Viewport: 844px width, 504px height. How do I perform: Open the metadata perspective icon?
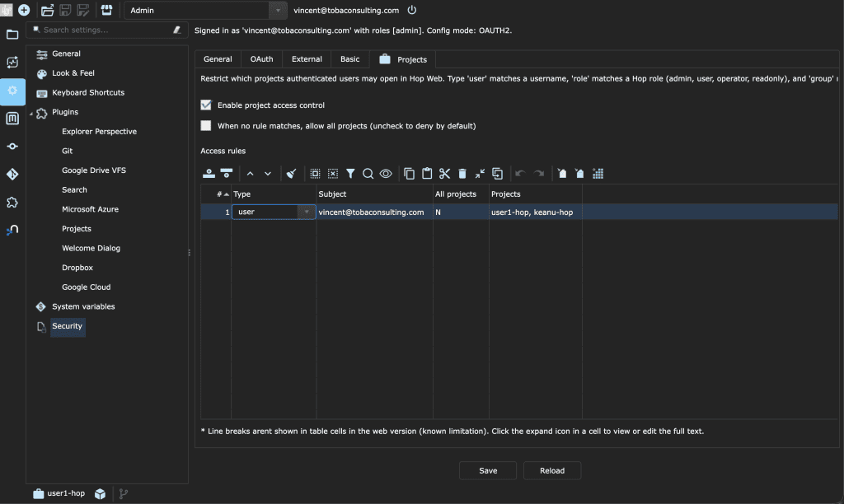(12, 119)
